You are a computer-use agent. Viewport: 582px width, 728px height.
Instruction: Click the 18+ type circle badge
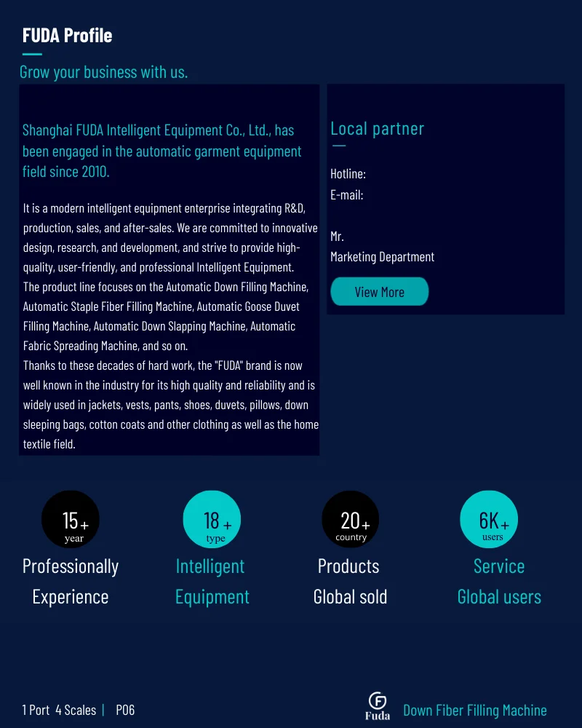[x=212, y=520]
